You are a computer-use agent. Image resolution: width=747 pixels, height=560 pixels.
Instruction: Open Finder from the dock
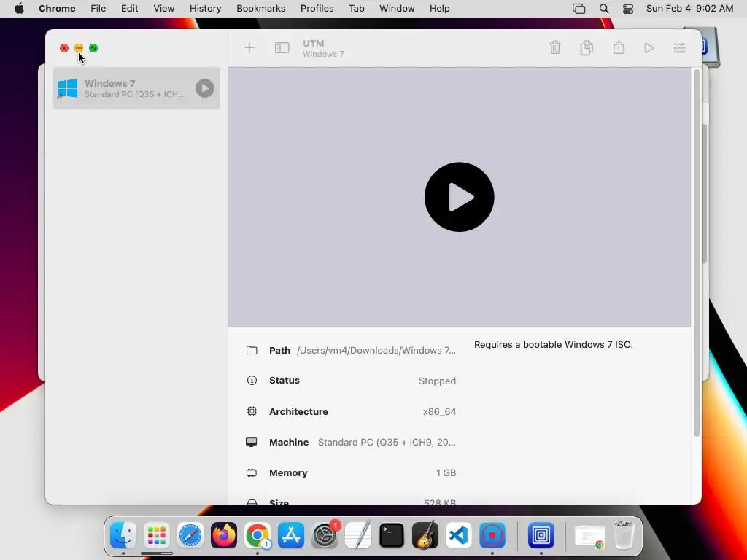point(123,535)
